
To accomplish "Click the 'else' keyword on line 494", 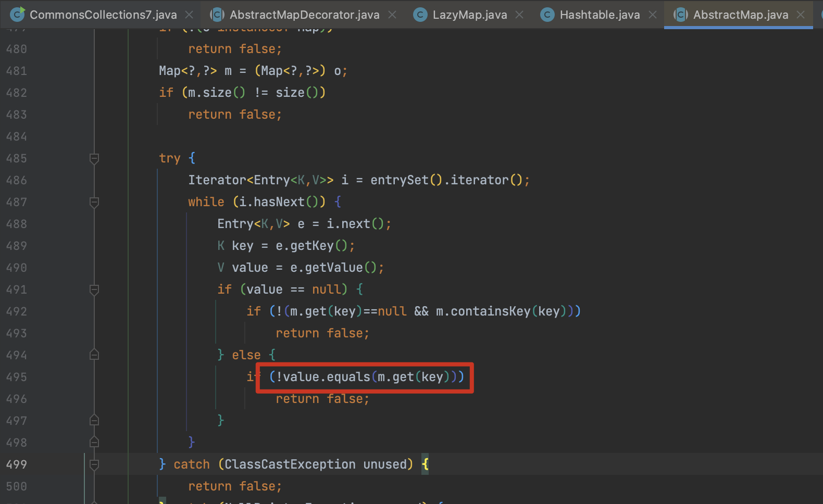I will tap(246, 355).
